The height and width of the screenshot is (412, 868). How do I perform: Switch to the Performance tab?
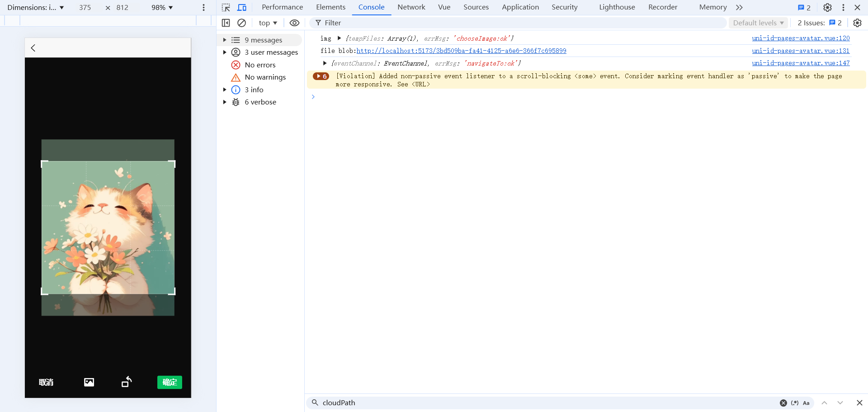pos(283,7)
